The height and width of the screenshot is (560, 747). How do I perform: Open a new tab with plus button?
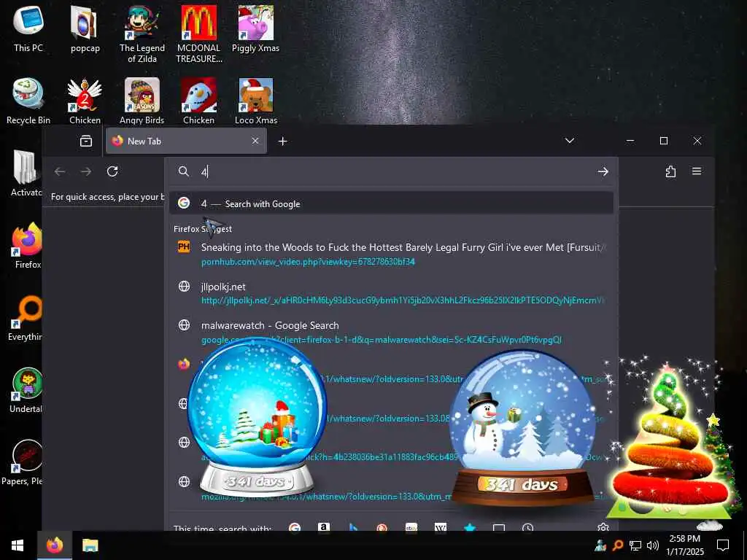click(x=282, y=141)
